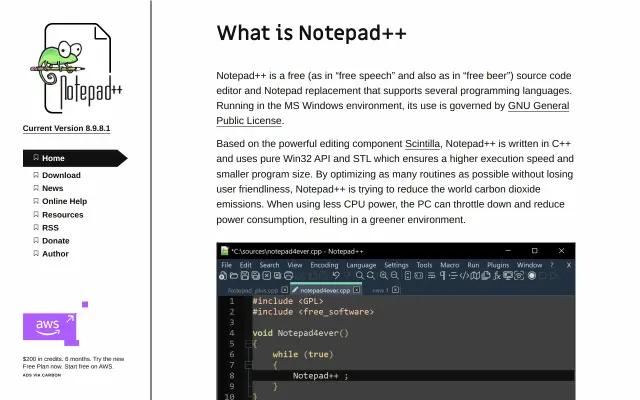Open the Language menu
Screen dimensions: 640x400
[361, 265]
